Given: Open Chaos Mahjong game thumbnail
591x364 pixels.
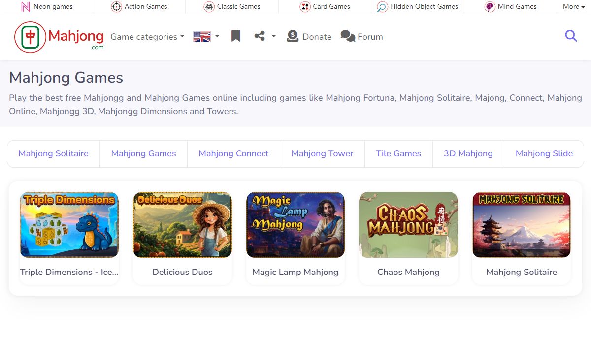Looking at the screenshot, I should [x=408, y=225].
